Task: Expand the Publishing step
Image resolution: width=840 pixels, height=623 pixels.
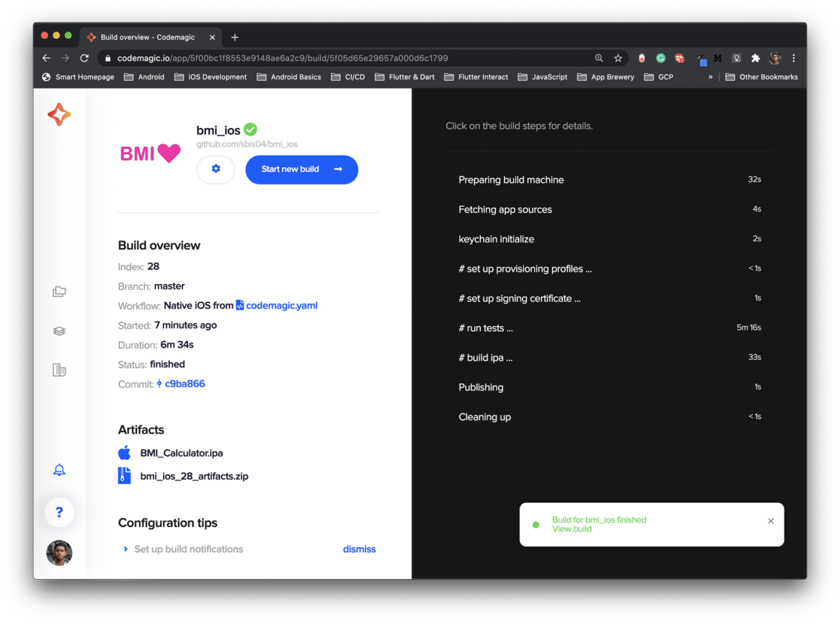Action: [610, 387]
